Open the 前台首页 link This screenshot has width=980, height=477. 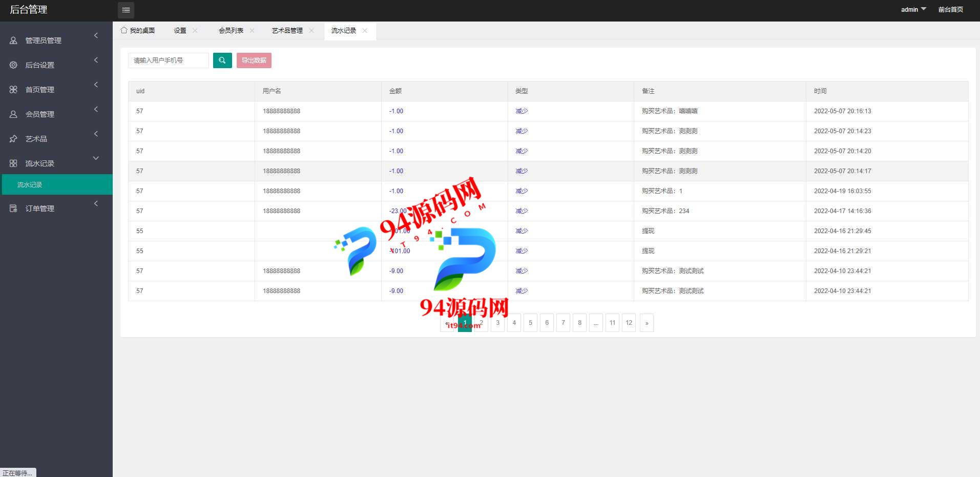(x=951, y=10)
